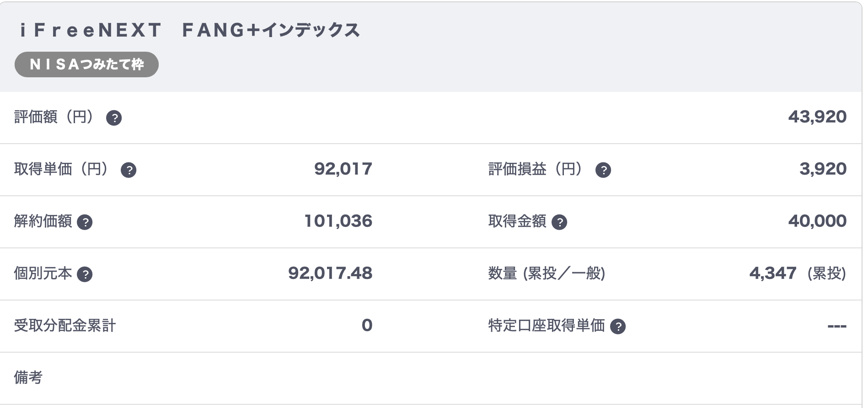Show help for 評価損益（円）
Screen dimensions: 868x408
pos(603,171)
